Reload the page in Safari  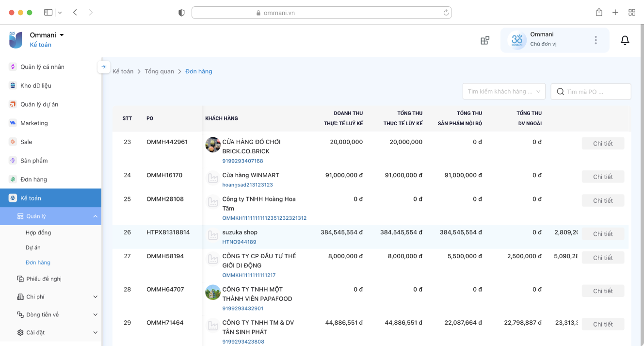pyautogui.click(x=446, y=13)
